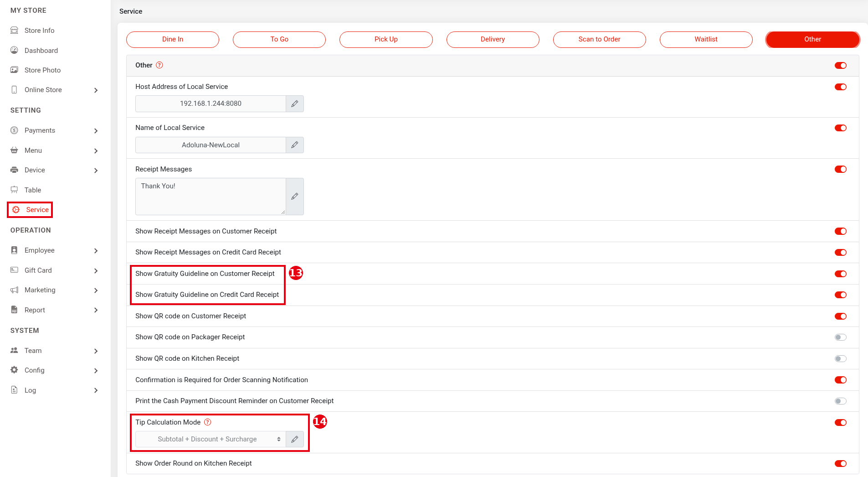Switch to the Pick Up tab
The height and width of the screenshot is (477, 868).
click(x=386, y=39)
